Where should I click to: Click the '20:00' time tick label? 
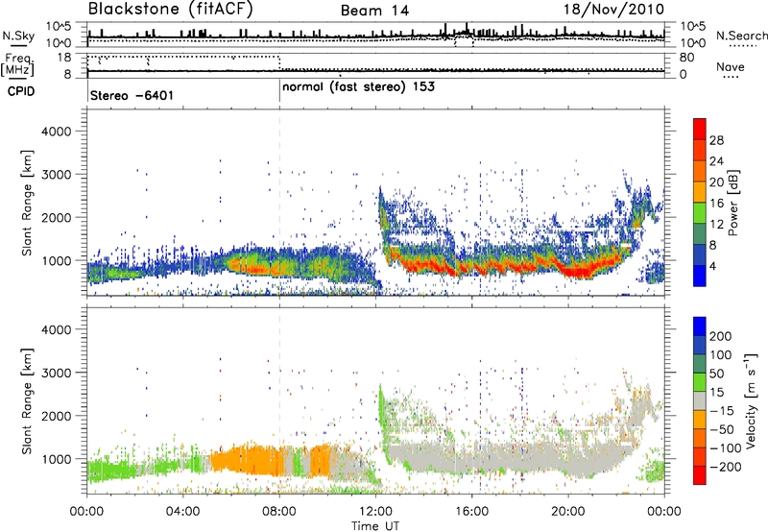click(x=567, y=512)
